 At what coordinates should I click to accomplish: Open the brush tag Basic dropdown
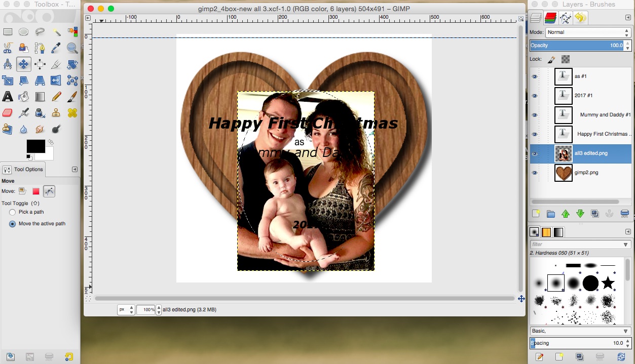pyautogui.click(x=580, y=331)
